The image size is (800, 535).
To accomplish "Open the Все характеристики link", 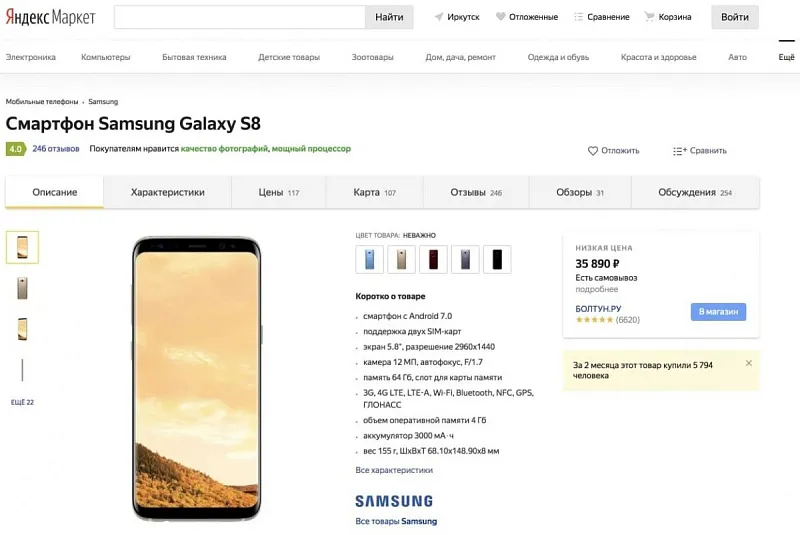I will (394, 469).
